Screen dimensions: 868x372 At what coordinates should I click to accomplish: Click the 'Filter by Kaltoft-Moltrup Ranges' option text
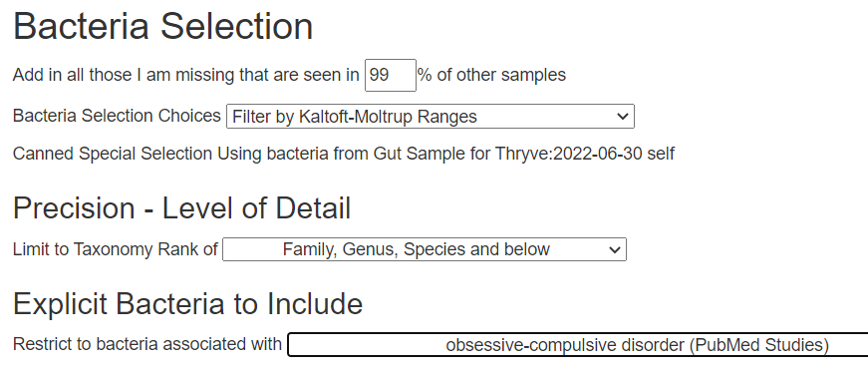pyautogui.click(x=355, y=117)
